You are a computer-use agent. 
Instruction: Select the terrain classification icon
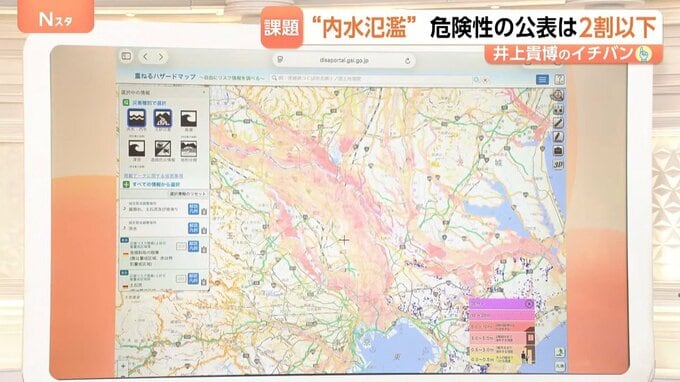tap(189, 148)
